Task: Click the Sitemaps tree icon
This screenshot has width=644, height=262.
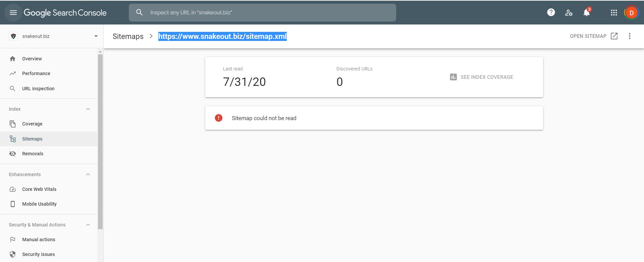Action: pos(13,139)
